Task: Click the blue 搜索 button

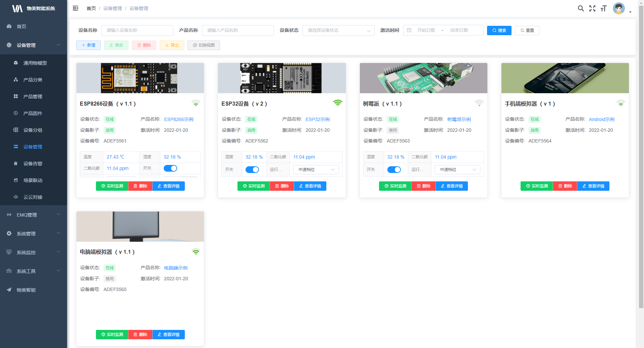Action: click(x=499, y=30)
